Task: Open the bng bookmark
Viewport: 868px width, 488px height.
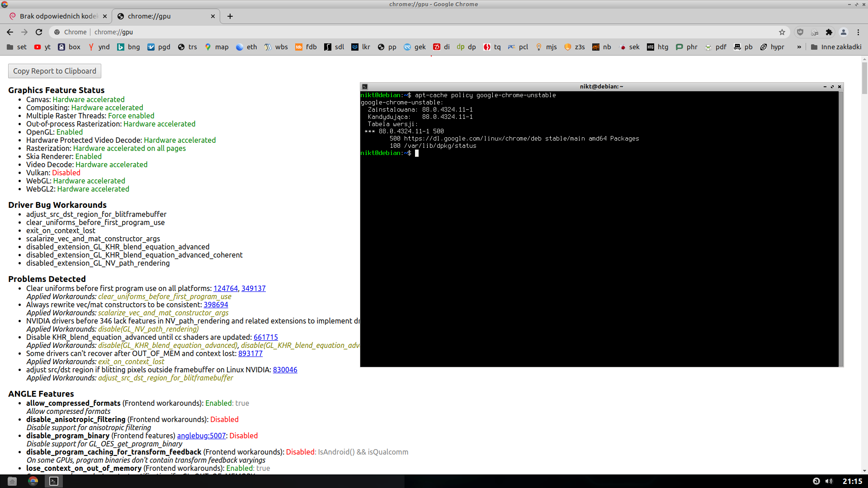Action: (129, 47)
